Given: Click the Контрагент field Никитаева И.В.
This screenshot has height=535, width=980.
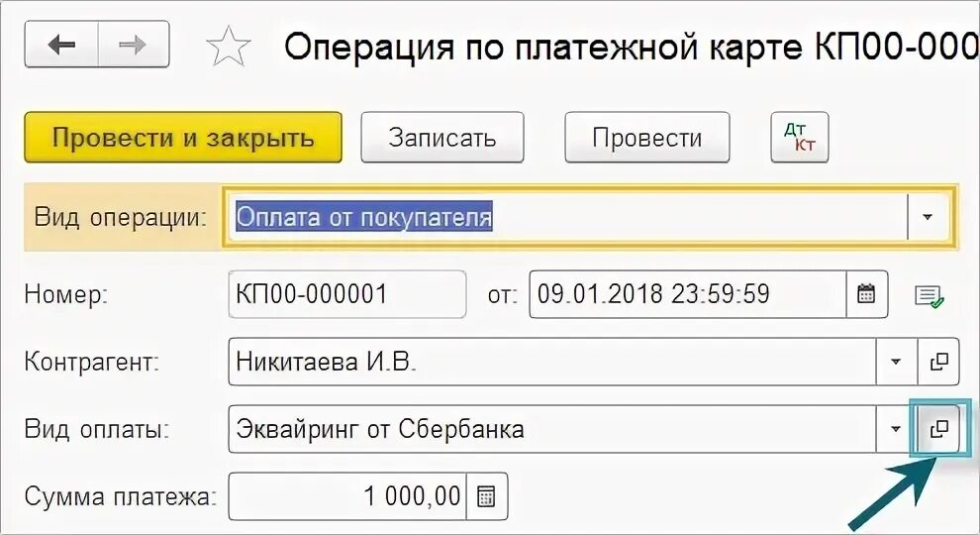Looking at the screenshot, I should click(552, 361).
